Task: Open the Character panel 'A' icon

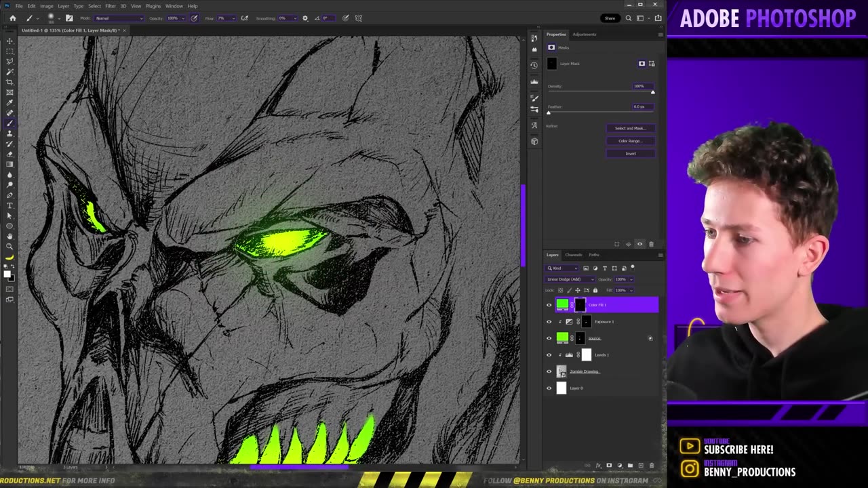Action: pyautogui.click(x=534, y=125)
